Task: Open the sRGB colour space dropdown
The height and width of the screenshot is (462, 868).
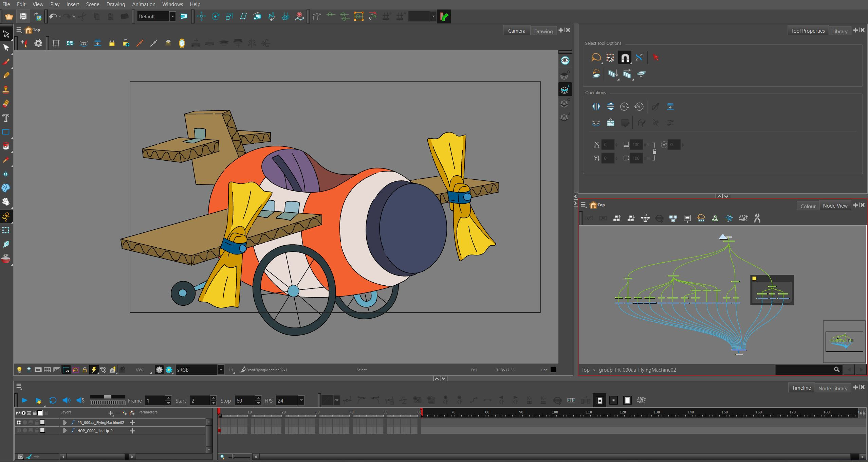Action: click(221, 370)
